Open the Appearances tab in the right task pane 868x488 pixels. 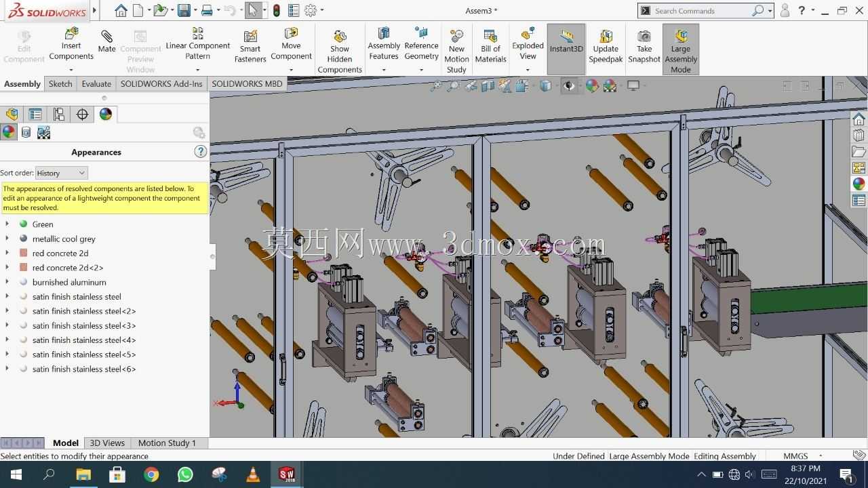click(859, 184)
